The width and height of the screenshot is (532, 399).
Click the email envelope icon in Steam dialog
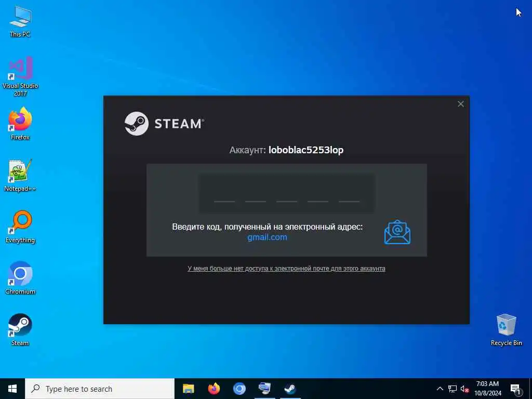click(397, 232)
